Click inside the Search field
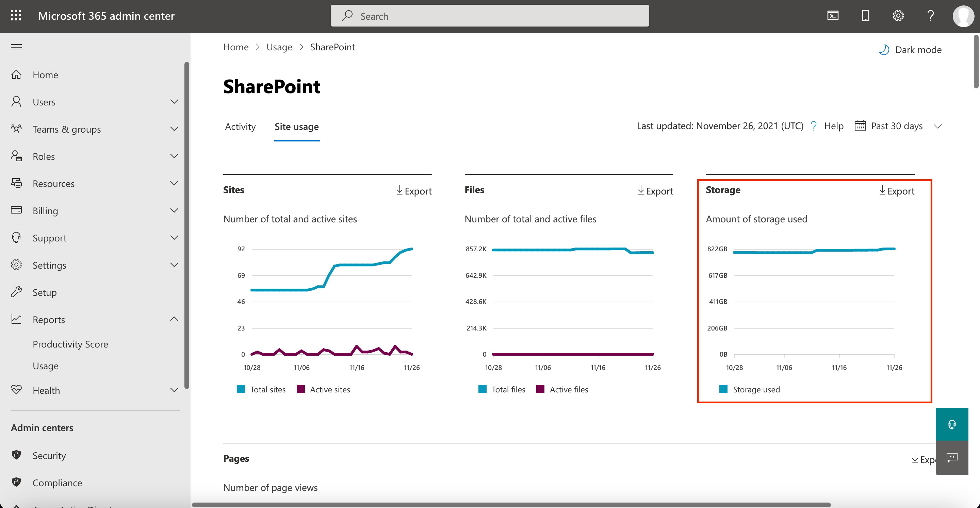 pos(489,16)
